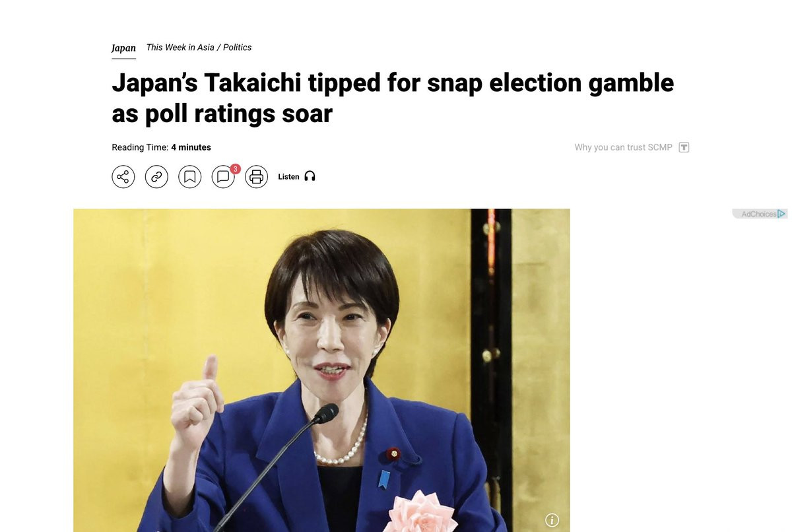Click the bold '4 minutes' text

pyautogui.click(x=191, y=147)
